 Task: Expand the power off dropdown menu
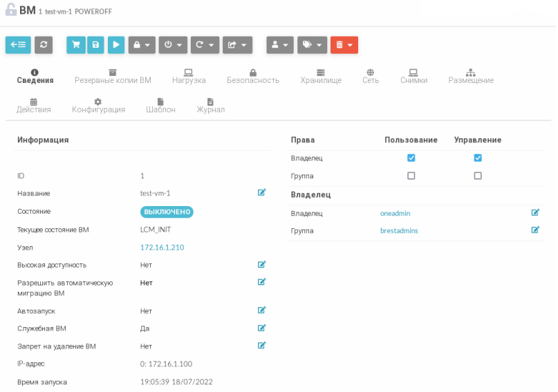pos(173,45)
